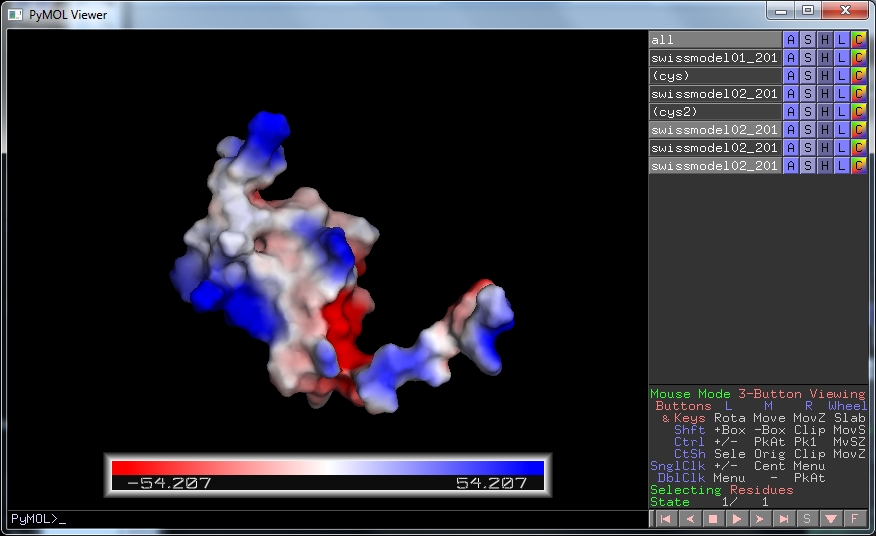
Task: Rewind to the first frame
Action: tap(665, 519)
